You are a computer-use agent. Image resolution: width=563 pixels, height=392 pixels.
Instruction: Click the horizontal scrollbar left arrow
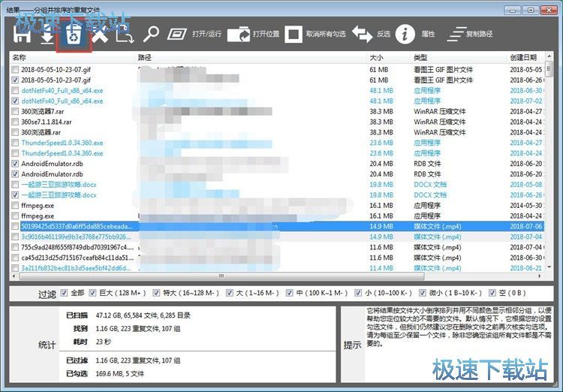14,276
